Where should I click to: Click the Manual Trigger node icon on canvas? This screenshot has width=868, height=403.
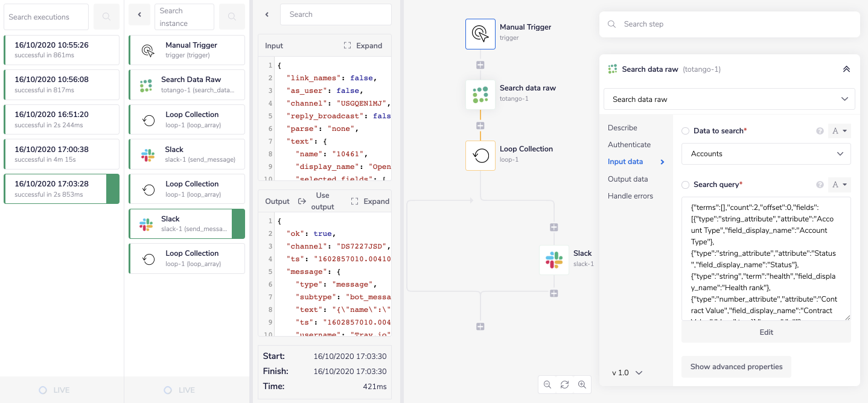tap(480, 34)
